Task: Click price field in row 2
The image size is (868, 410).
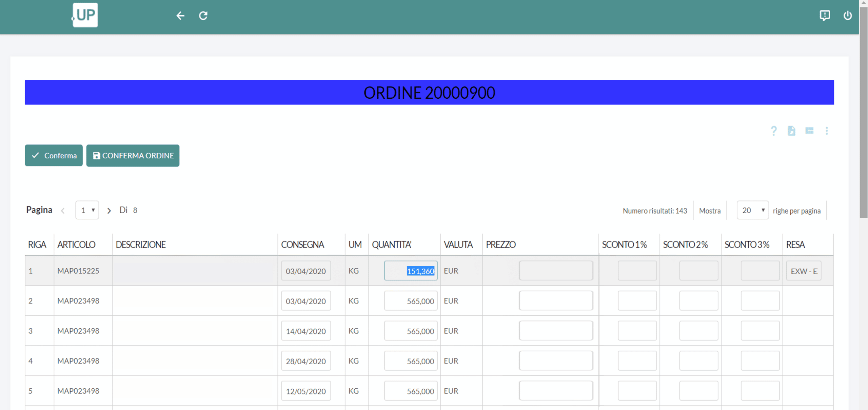Action: click(x=556, y=300)
